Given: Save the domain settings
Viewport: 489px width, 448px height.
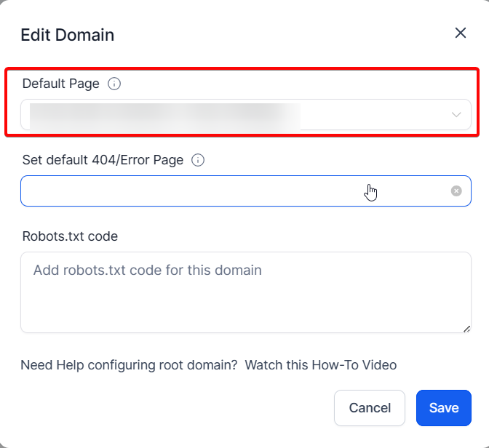Looking at the screenshot, I should click(443, 408).
